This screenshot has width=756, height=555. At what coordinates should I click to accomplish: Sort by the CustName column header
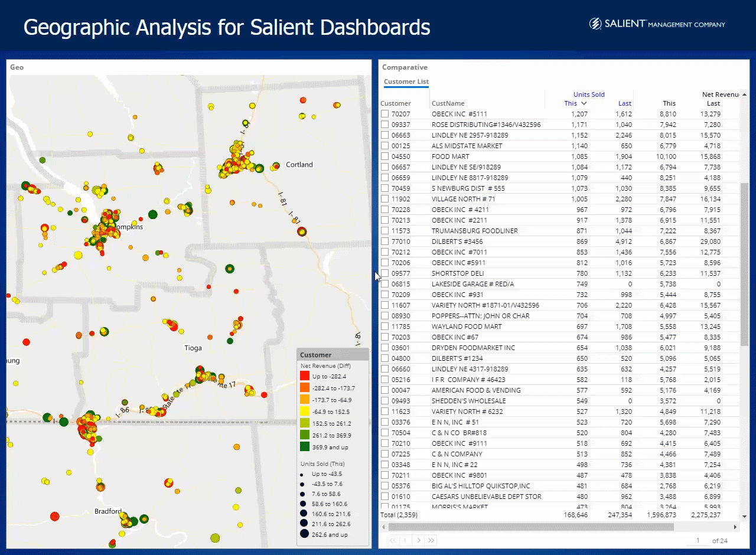tap(448, 103)
